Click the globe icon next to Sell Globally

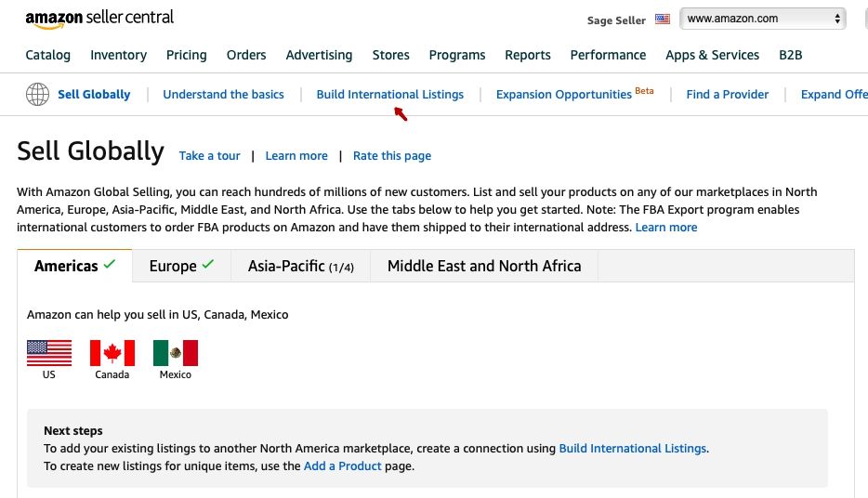click(x=38, y=94)
